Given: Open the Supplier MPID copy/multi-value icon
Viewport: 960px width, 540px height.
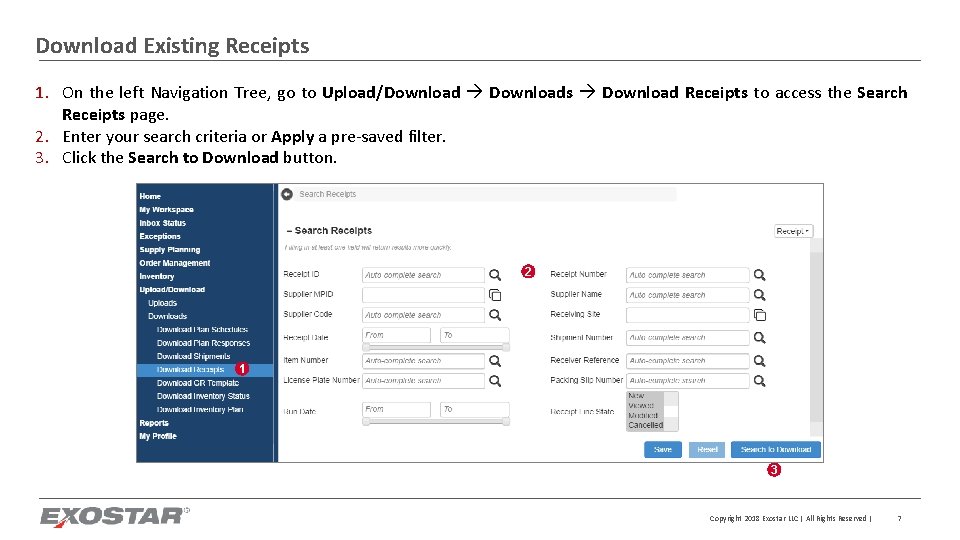Looking at the screenshot, I should pos(495,295).
